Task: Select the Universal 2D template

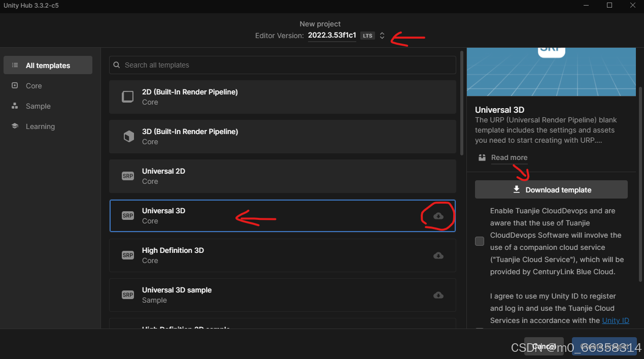Action: pos(282,176)
